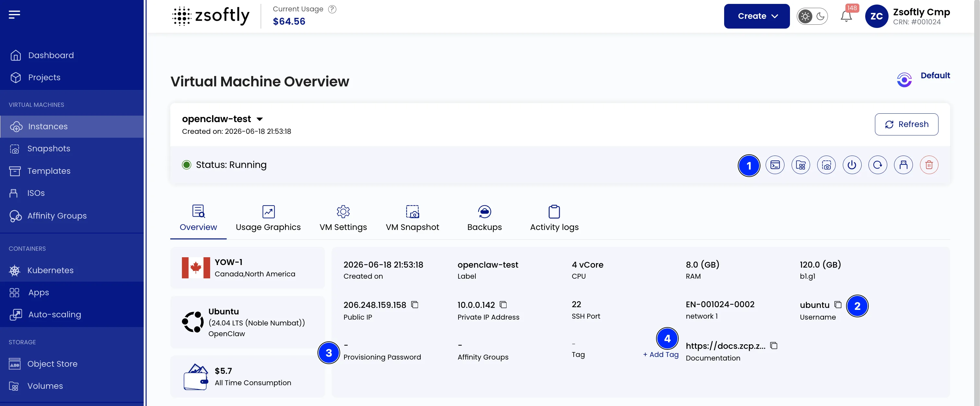Click the red delete VM trash icon
This screenshot has height=406, width=980.
(929, 165)
